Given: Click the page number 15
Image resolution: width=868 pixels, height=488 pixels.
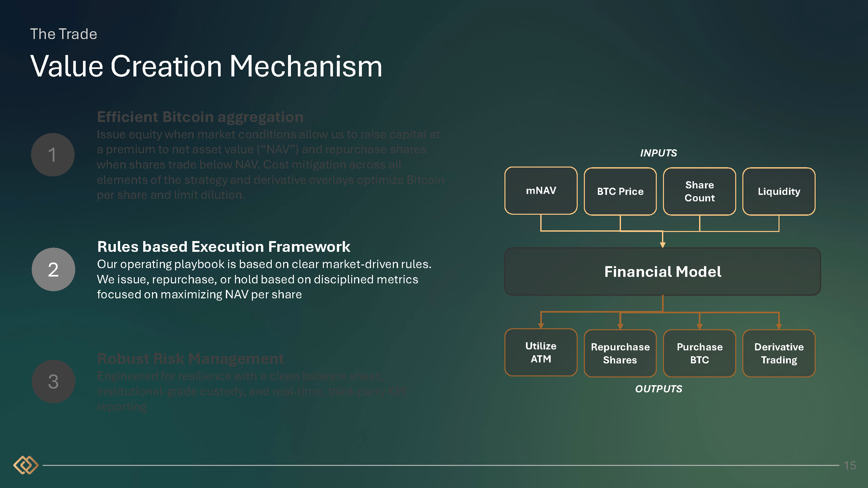Looking at the screenshot, I should click(x=849, y=466).
